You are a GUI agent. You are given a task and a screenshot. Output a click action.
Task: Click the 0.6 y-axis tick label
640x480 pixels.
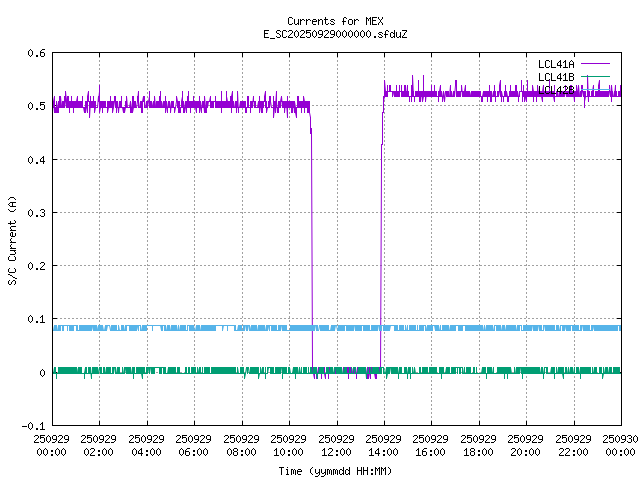point(34,53)
